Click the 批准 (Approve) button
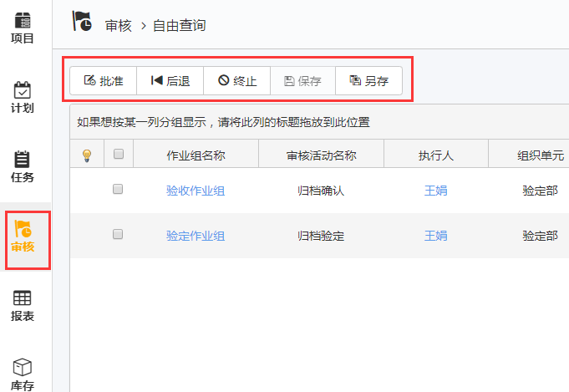 coord(103,81)
